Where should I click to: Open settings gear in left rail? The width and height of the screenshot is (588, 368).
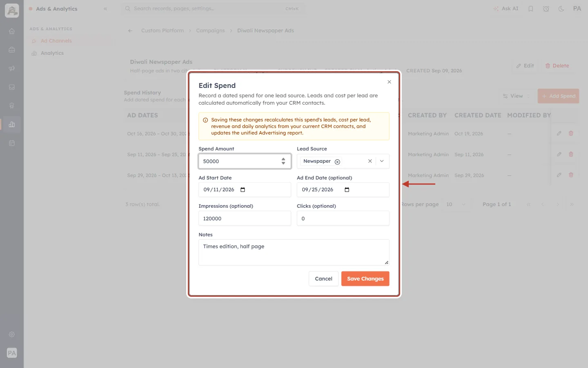pos(12,334)
